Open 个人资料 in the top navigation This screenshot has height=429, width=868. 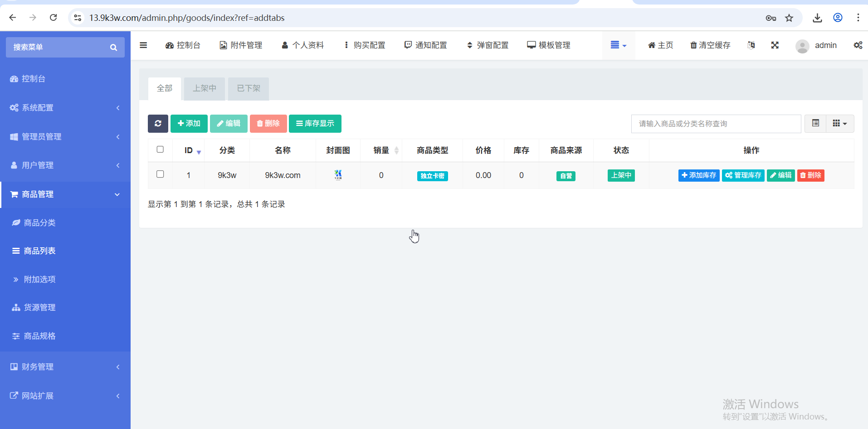(302, 45)
